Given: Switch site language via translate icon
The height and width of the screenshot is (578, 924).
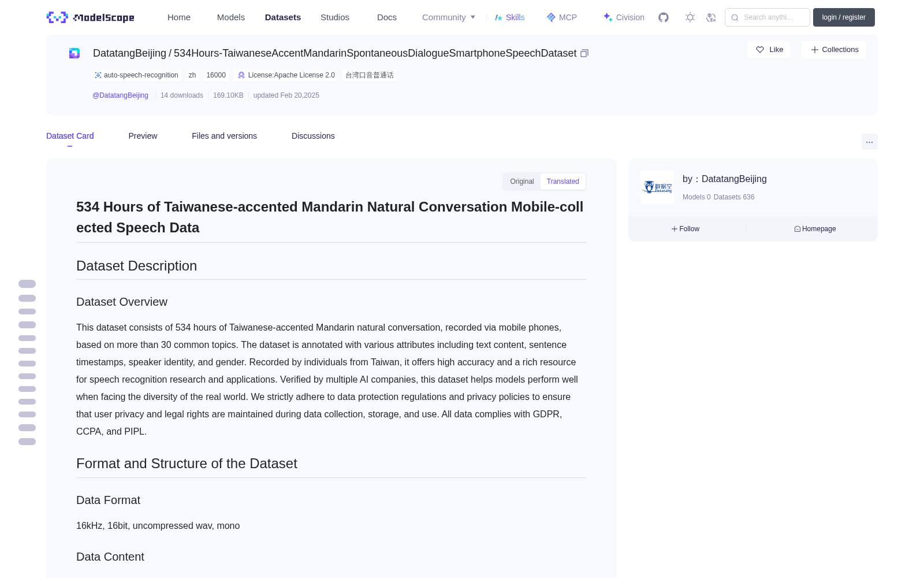Looking at the screenshot, I should [x=711, y=17].
